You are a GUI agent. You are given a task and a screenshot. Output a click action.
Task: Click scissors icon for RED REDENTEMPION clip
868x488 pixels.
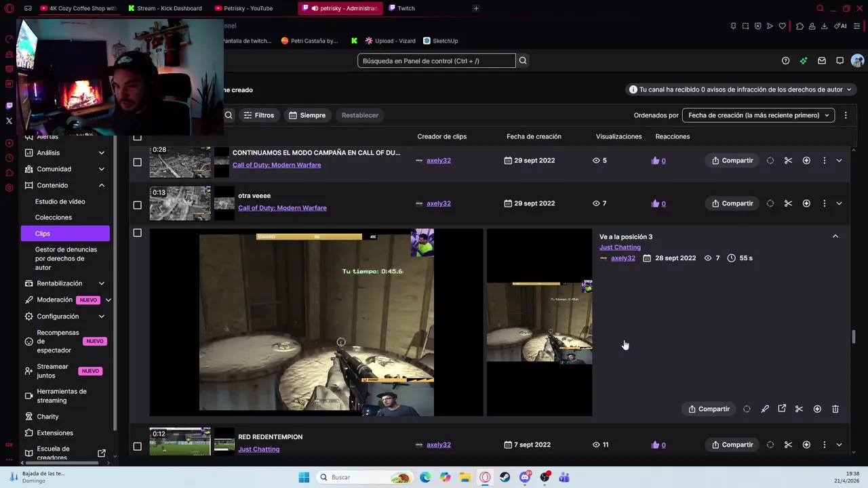pyautogui.click(x=788, y=445)
